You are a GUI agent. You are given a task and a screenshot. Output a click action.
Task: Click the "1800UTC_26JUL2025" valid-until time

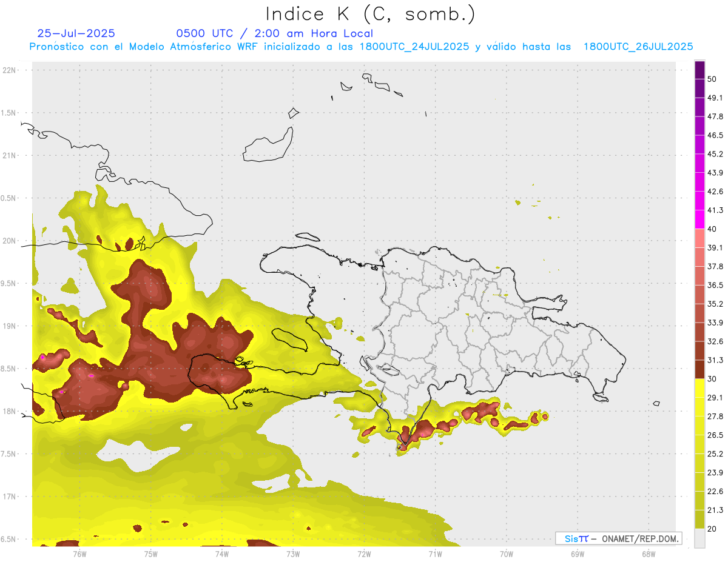point(638,47)
